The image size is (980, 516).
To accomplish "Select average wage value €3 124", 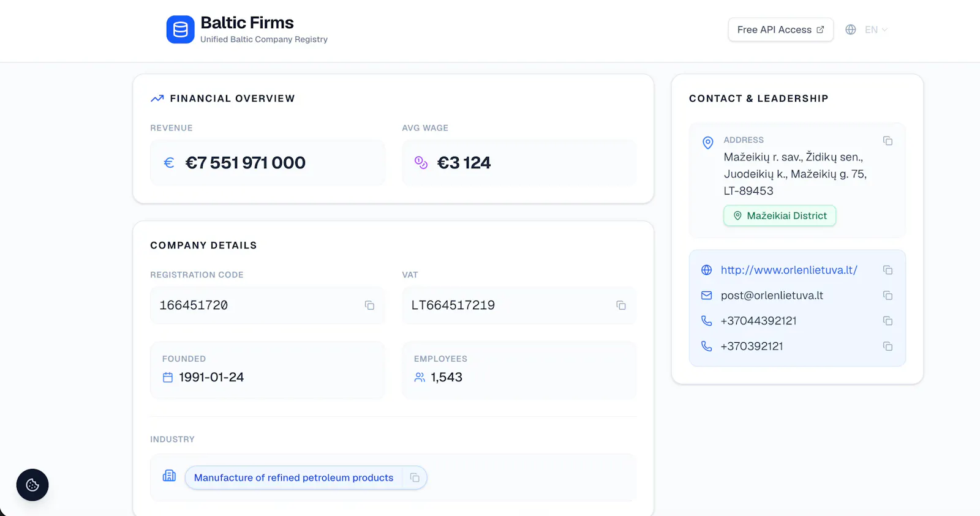I will click(464, 163).
